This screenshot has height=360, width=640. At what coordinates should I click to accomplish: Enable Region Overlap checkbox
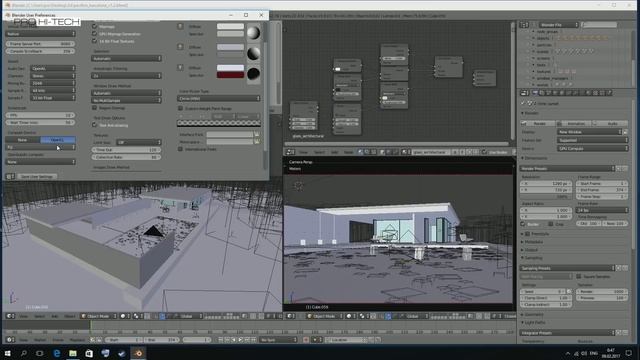94,108
